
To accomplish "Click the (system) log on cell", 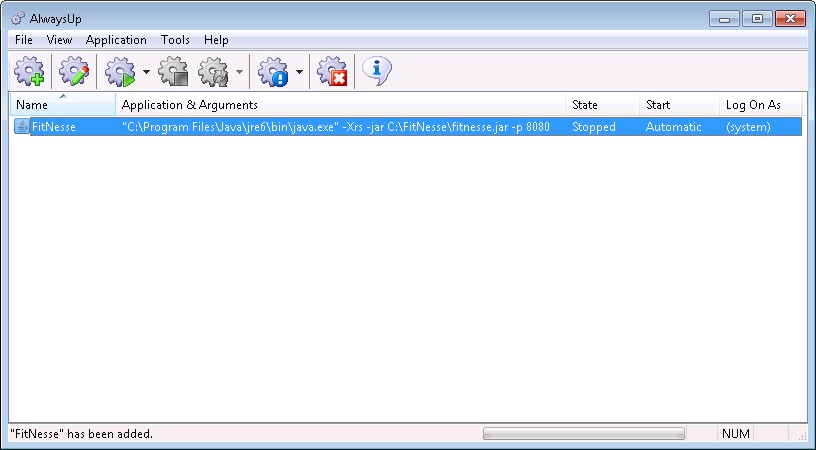I will pyautogui.click(x=748, y=127).
